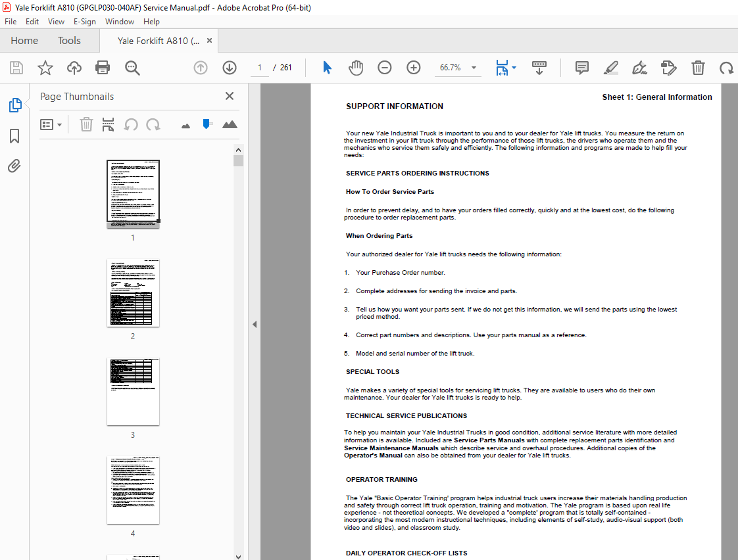Click the Fit width page icon
738x560 pixels.
tap(502, 68)
